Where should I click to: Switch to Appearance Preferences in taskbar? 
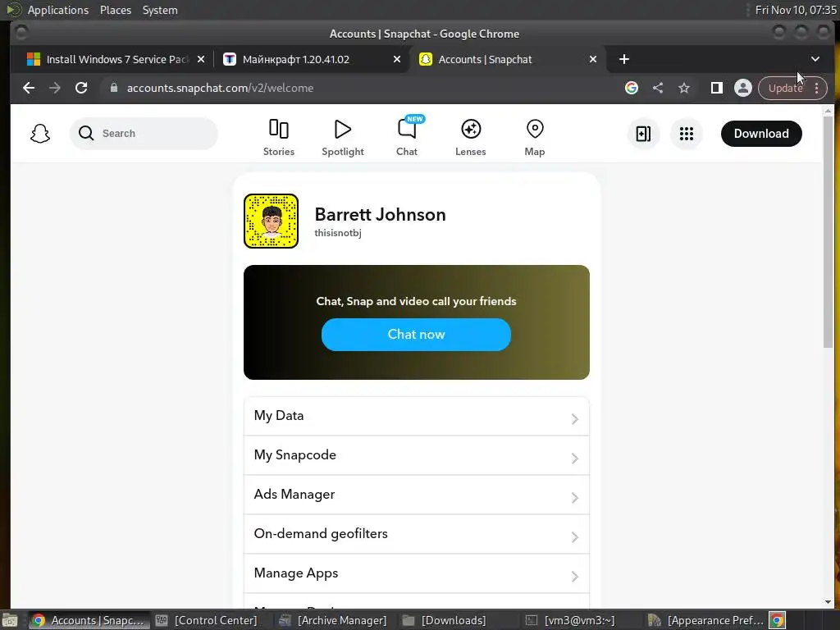pyautogui.click(x=705, y=620)
